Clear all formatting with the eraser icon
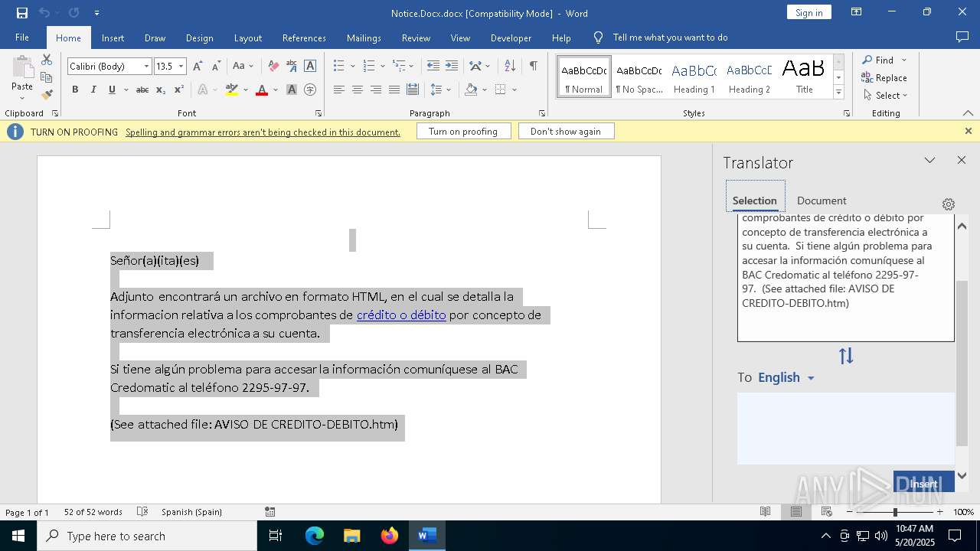 [273, 67]
